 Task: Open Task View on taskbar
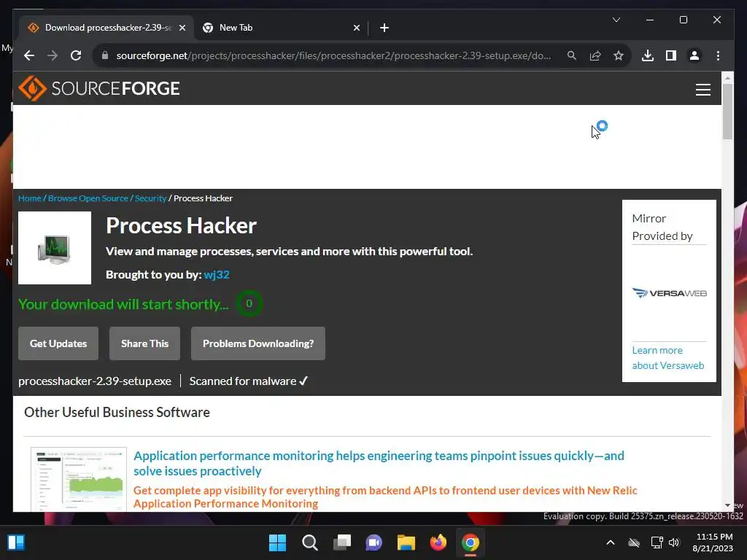click(342, 542)
